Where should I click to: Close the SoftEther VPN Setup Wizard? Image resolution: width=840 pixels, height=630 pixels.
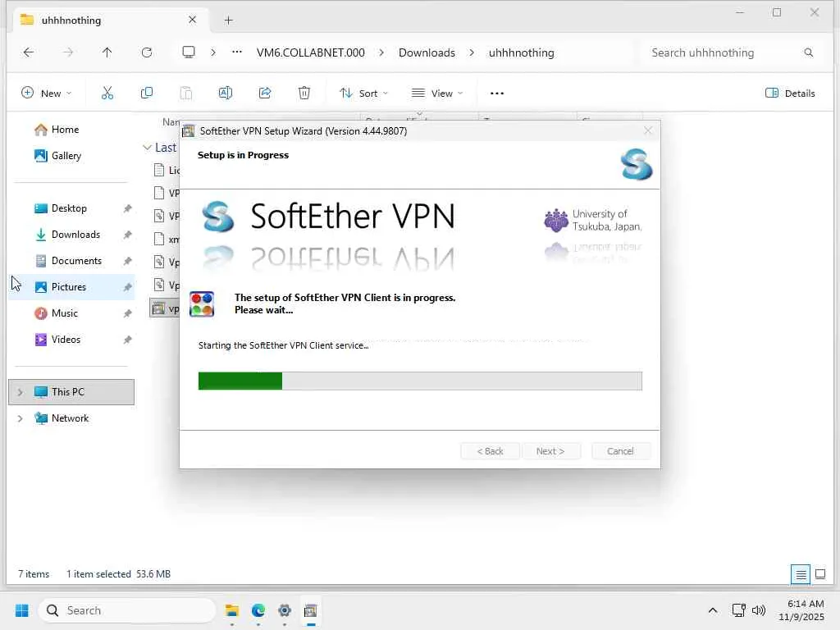pos(648,130)
